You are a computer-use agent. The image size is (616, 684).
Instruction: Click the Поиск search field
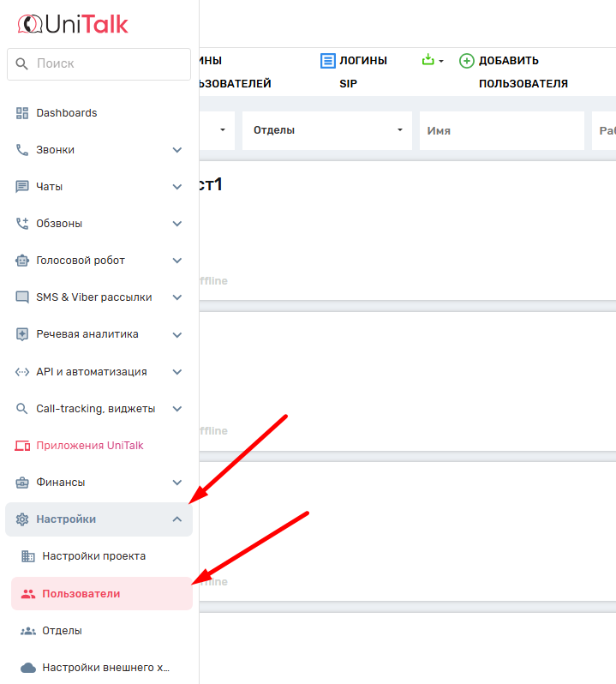coord(99,64)
